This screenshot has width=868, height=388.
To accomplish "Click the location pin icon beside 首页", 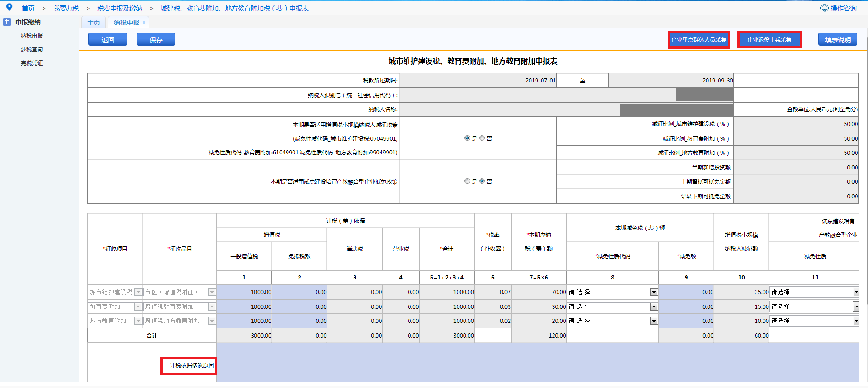I will click(x=9, y=7).
